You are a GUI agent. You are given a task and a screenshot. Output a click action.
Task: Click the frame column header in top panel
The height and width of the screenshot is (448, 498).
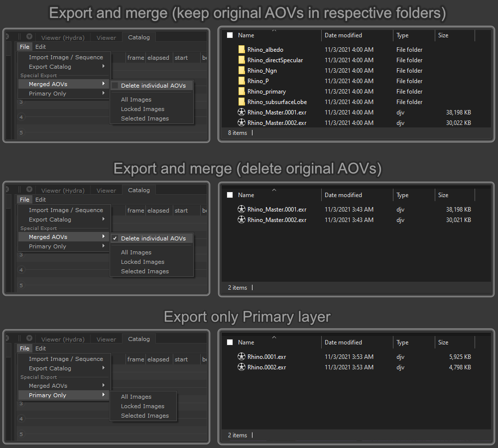click(x=135, y=57)
